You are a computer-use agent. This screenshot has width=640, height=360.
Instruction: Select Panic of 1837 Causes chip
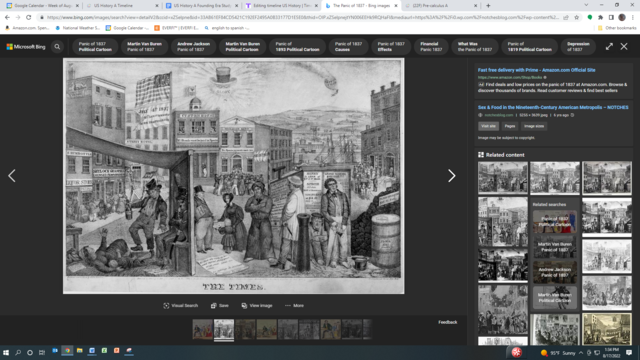point(348,47)
